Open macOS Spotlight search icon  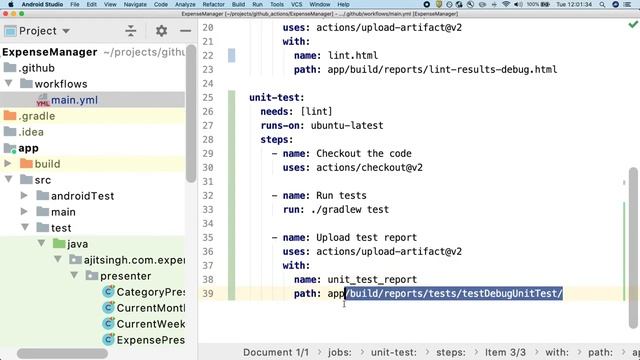click(x=602, y=4)
